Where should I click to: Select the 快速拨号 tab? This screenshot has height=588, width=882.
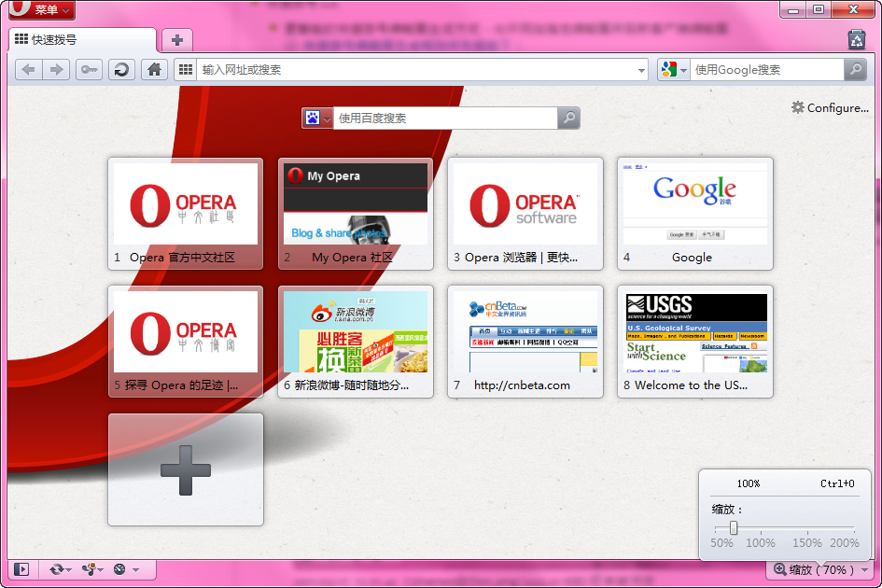point(82,39)
